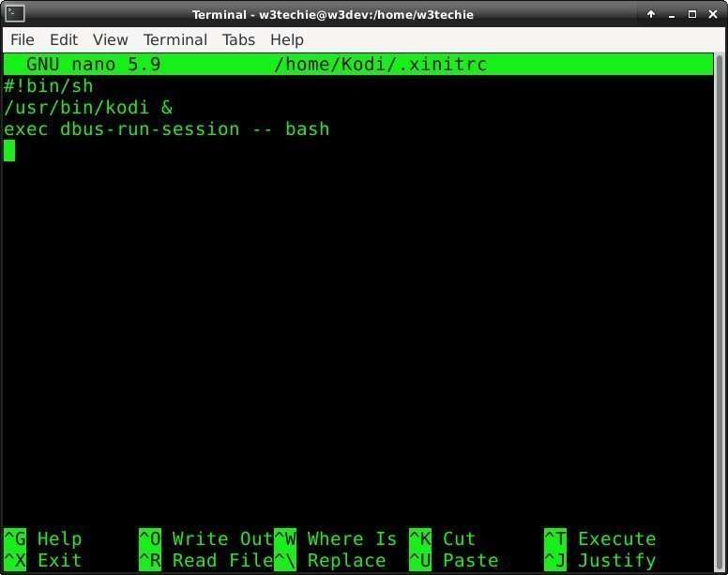Click the exec dbus-run-session -- bash line

(167, 129)
